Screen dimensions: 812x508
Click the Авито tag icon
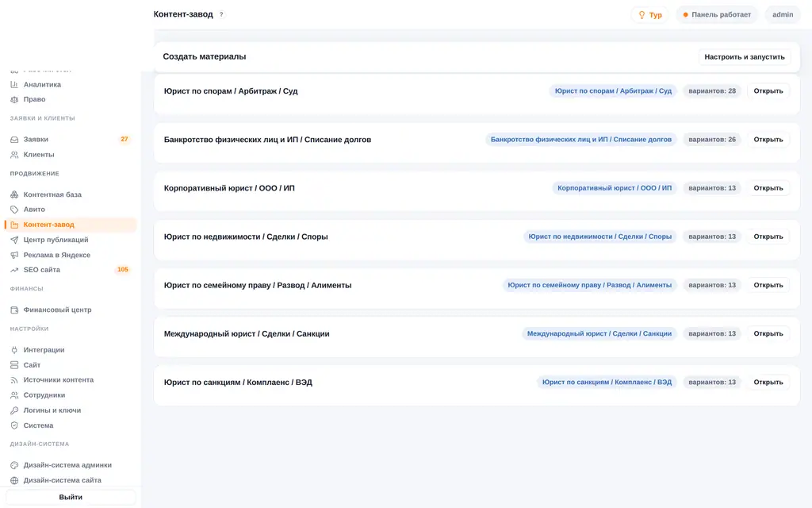(14, 210)
